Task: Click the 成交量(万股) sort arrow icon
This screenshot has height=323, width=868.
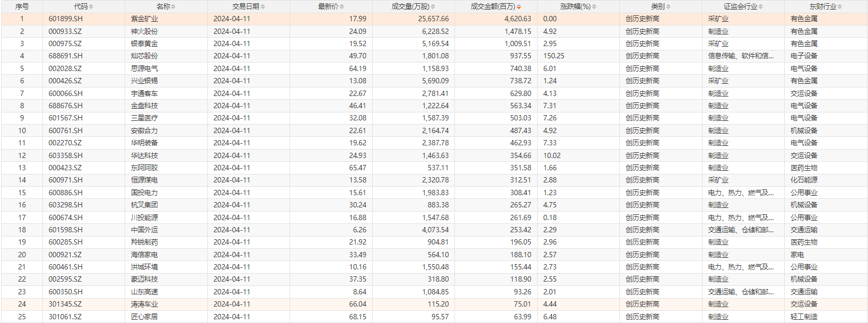Action: pyautogui.click(x=433, y=7)
